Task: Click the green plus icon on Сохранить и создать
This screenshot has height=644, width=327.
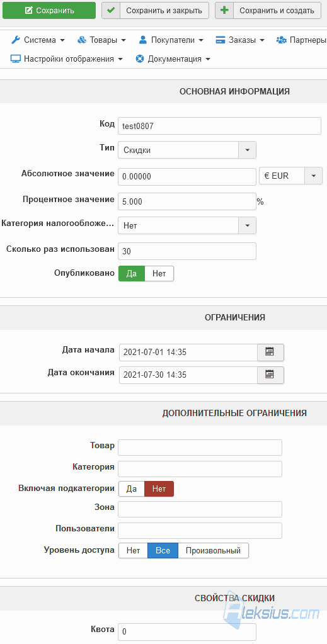Action: (x=224, y=10)
